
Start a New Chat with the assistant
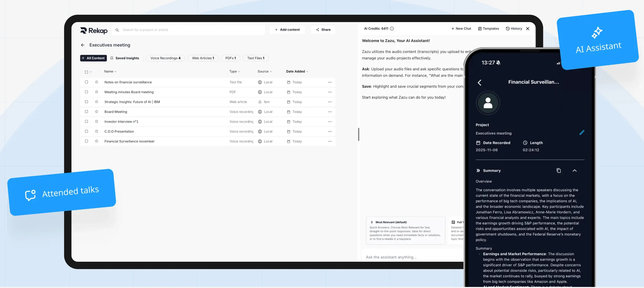coord(461,28)
